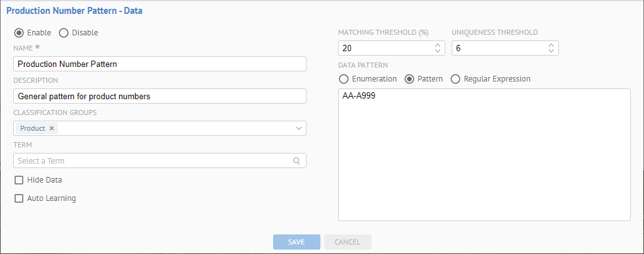The height and width of the screenshot is (254, 644).
Task: Click into the Name text field
Action: tap(160, 64)
